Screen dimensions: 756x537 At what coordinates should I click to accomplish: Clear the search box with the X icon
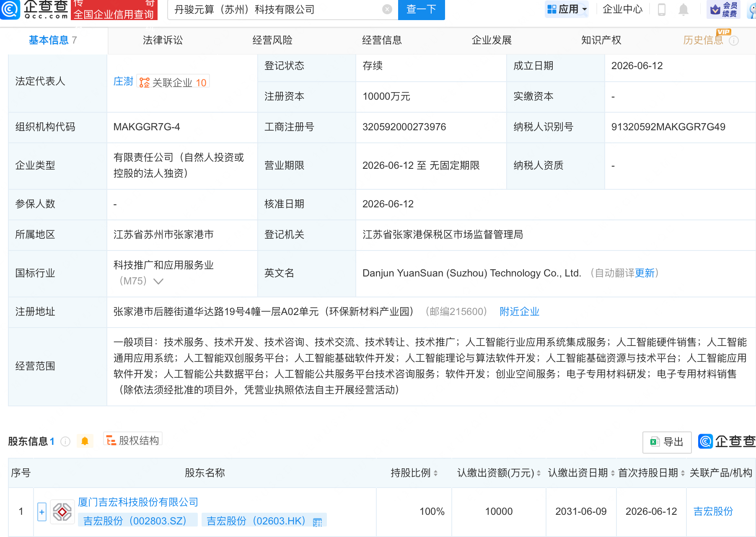point(387,9)
